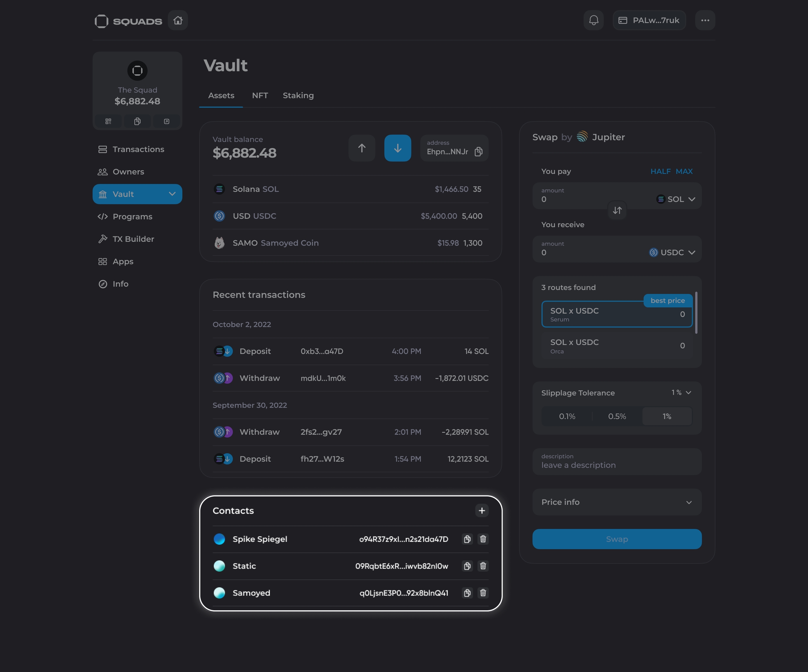Switch to the Staking tab

298,95
